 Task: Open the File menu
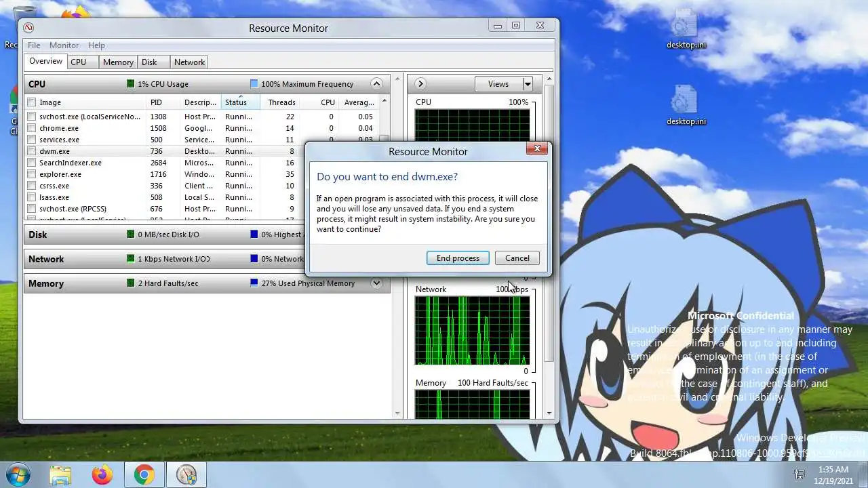tap(34, 45)
